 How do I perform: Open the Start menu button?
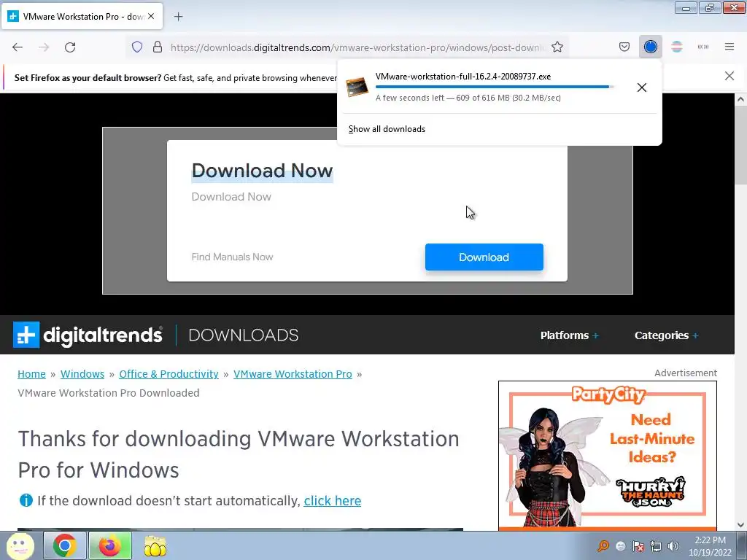click(x=20, y=545)
